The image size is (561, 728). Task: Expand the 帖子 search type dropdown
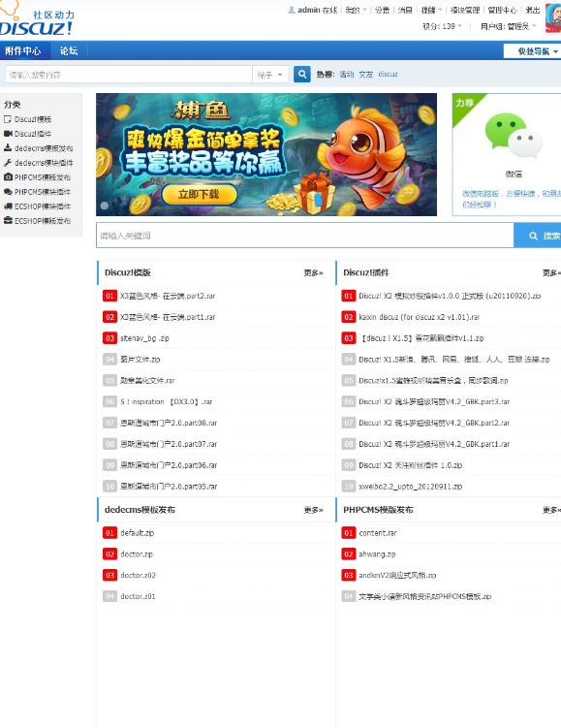click(x=270, y=75)
